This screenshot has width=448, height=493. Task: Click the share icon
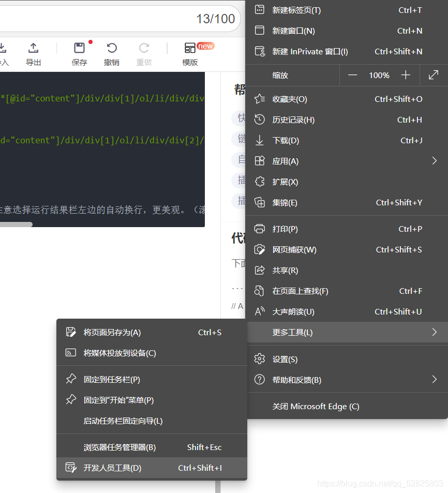coord(259,271)
